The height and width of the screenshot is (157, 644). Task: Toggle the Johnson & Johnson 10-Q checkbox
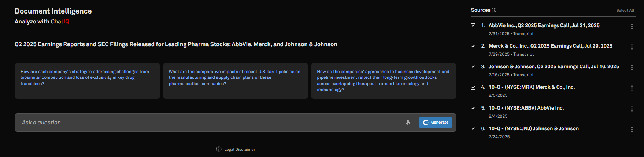pos(473,129)
